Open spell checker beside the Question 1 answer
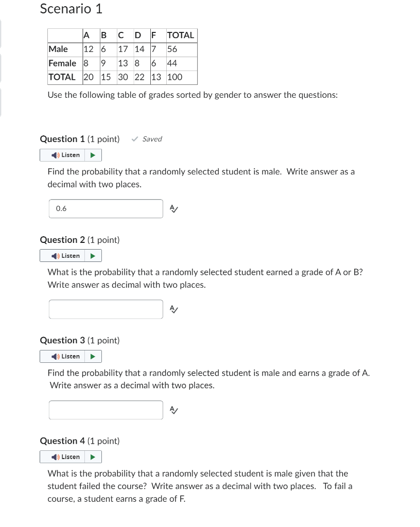The image size is (420, 527). (173, 208)
